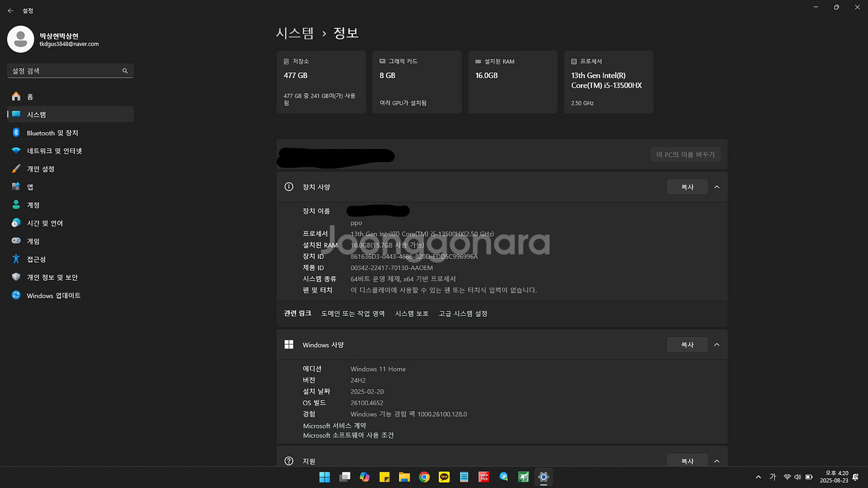Collapse the Windows 사양 section chevron
Viewport: 868px width, 488px height.
[717, 345]
